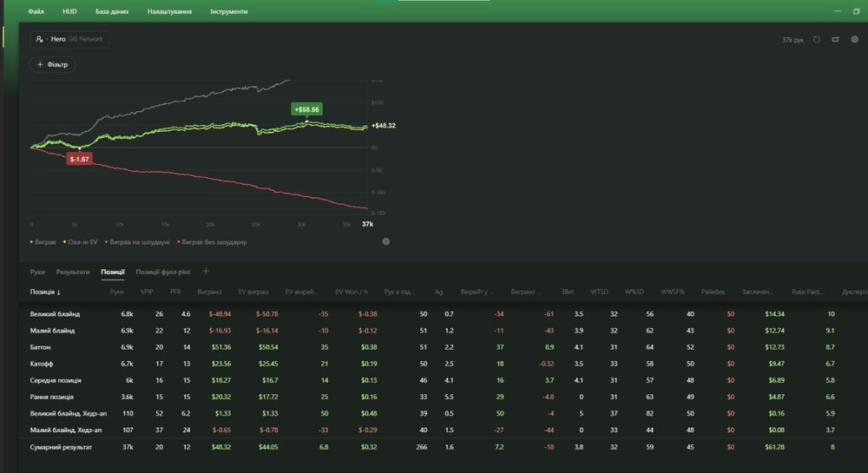Sort table by VPIP column header
The image size is (868, 473).
pyautogui.click(x=146, y=292)
